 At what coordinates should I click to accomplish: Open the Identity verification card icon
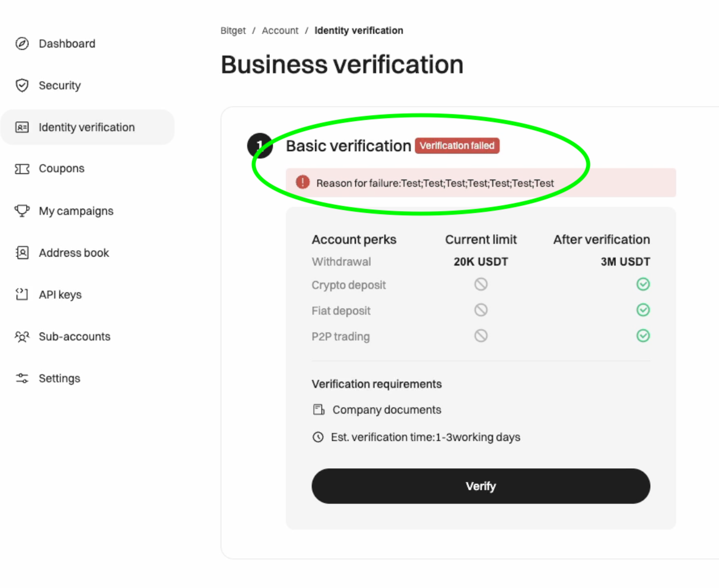[21, 127]
